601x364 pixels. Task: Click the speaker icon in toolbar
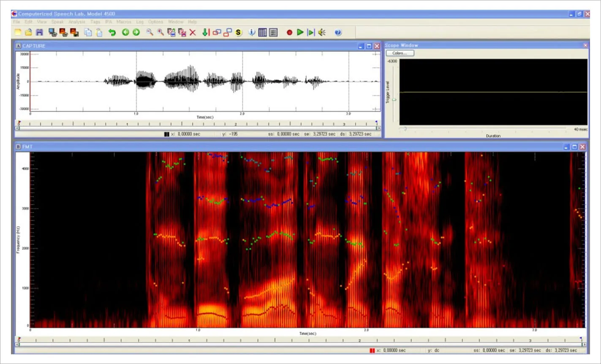(x=322, y=32)
